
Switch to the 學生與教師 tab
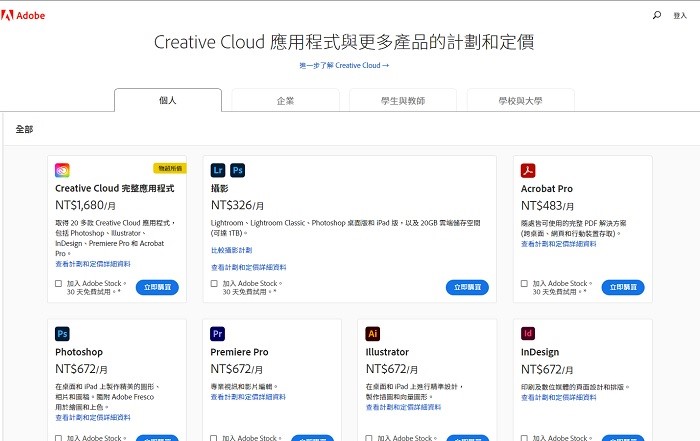click(x=403, y=100)
